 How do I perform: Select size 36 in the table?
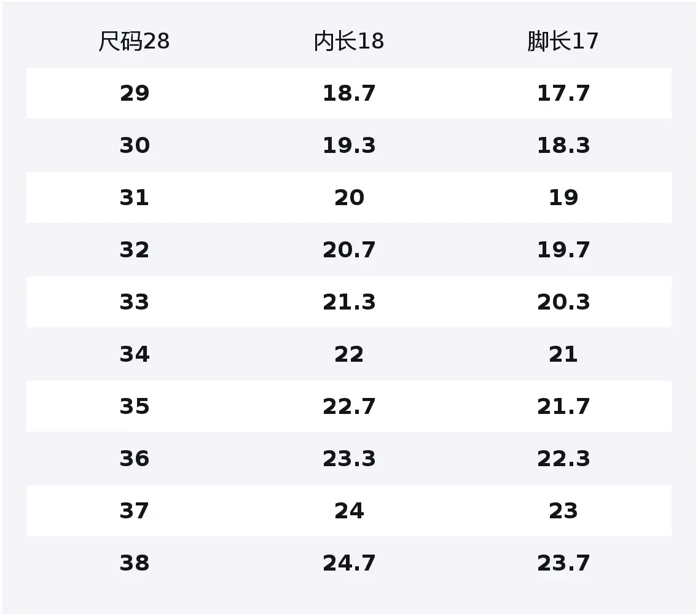pyautogui.click(x=134, y=459)
